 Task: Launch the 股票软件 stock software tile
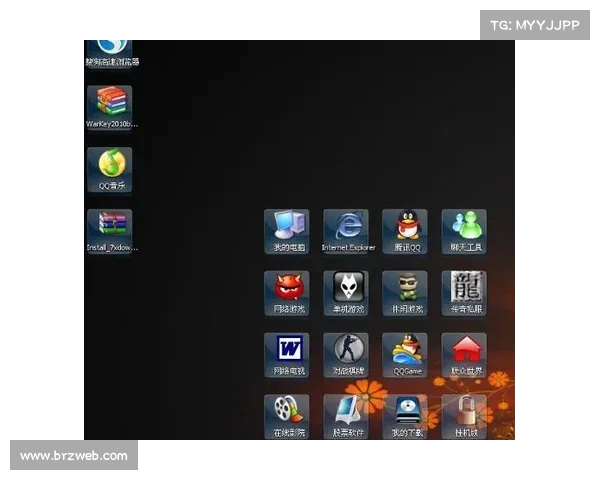346,417
